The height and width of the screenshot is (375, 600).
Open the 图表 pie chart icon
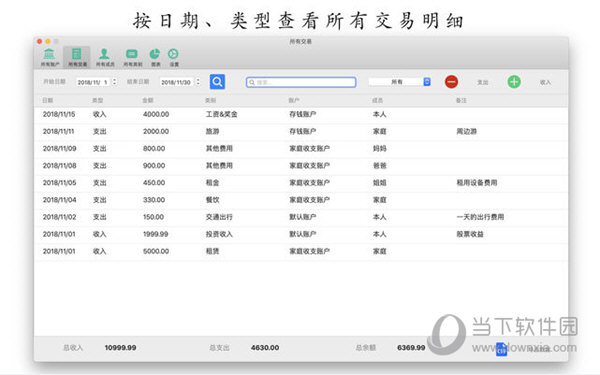point(155,57)
